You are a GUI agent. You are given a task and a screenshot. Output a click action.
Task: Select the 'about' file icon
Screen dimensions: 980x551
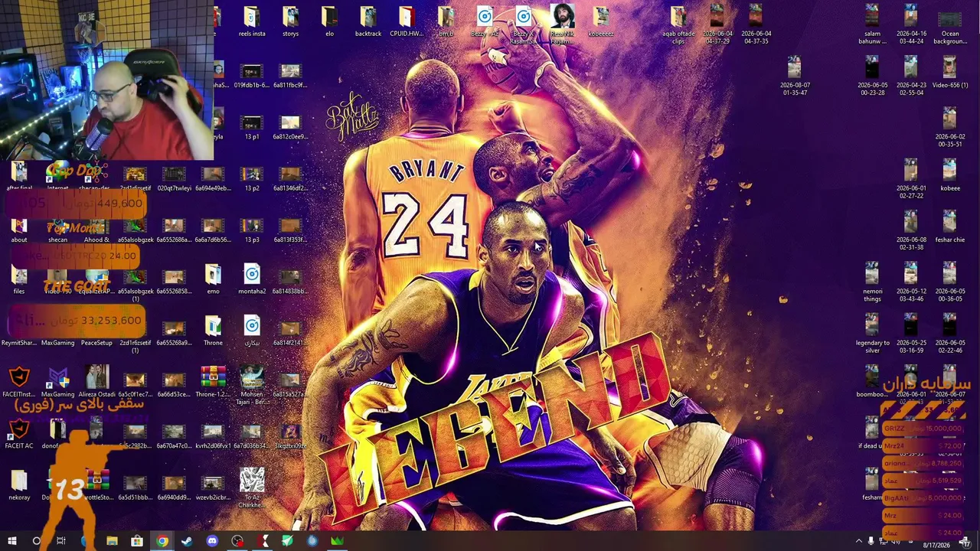pos(19,228)
